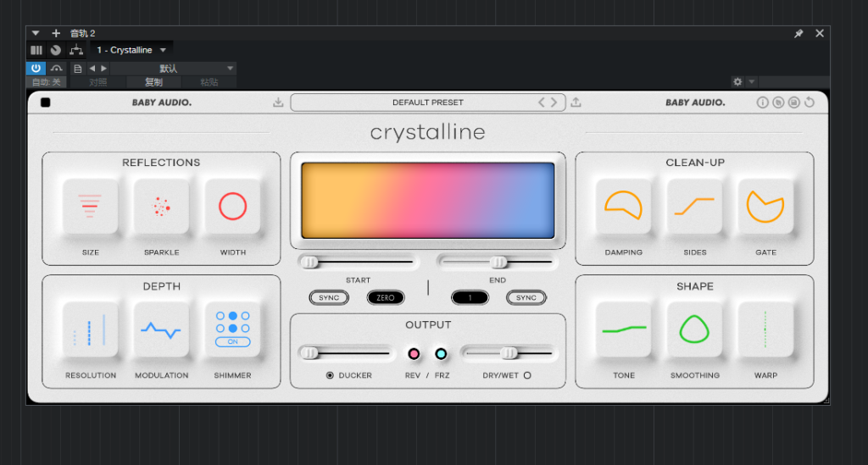Click the plus icon next to 音轨 2
Image resolution: width=868 pixels, height=465 pixels.
[56, 33]
